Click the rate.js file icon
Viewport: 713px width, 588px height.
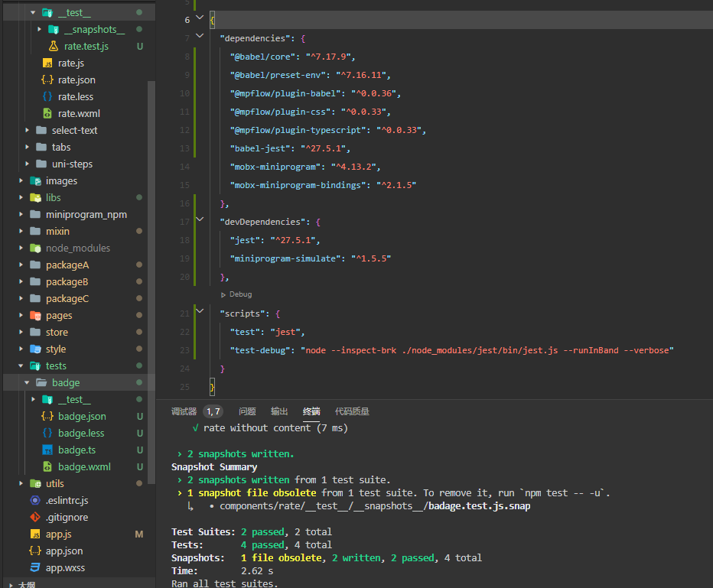pyautogui.click(x=47, y=63)
